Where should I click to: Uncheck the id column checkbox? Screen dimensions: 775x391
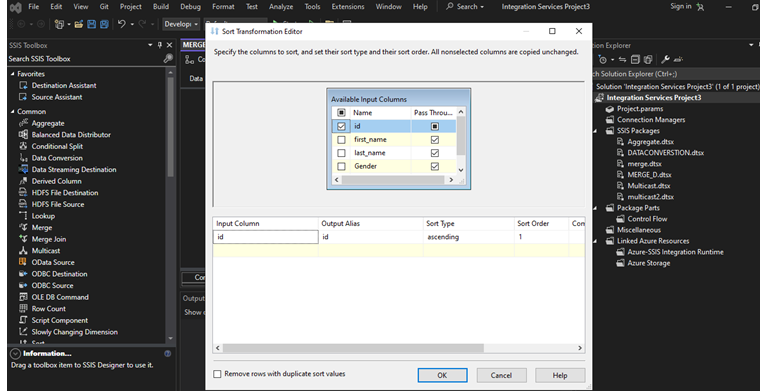pyautogui.click(x=341, y=127)
